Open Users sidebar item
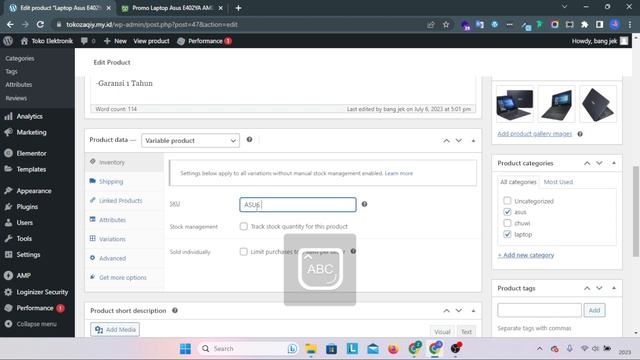Image resolution: width=640 pixels, height=360 pixels. click(x=24, y=223)
